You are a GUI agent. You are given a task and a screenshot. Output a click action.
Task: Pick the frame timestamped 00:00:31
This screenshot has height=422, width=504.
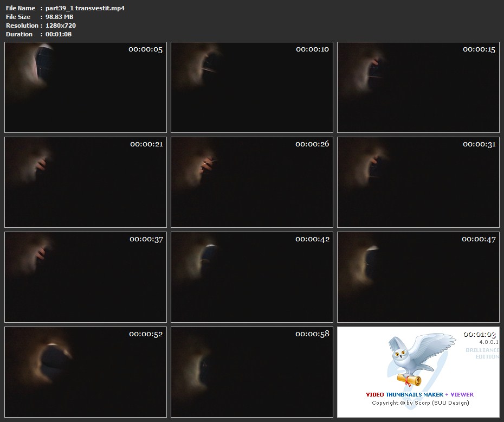pyautogui.click(x=418, y=182)
